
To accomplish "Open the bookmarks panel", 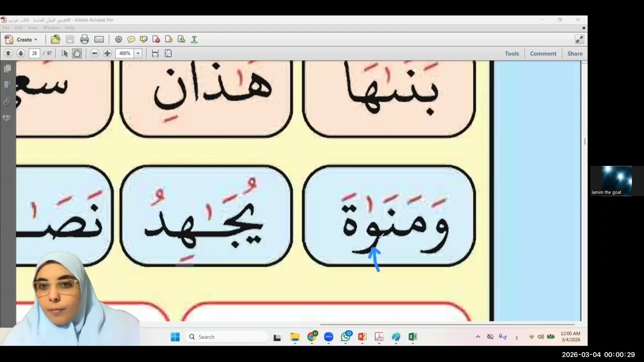I will 7,84.
